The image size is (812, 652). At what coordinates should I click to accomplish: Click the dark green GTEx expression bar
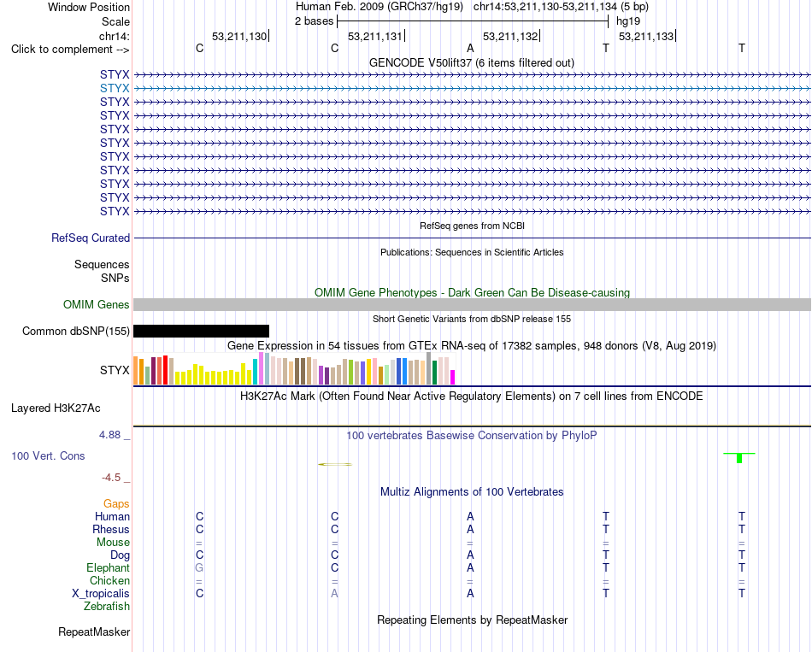[x=434, y=373]
